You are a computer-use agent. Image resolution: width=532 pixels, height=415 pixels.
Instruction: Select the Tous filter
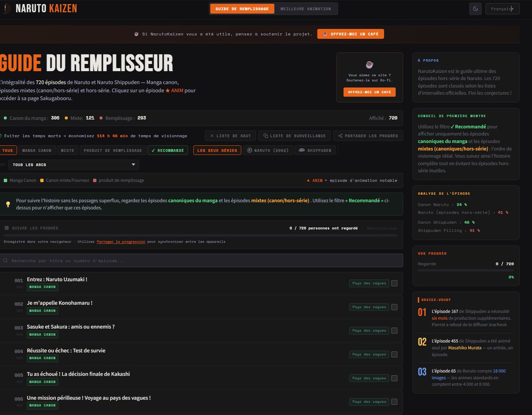click(x=8, y=150)
